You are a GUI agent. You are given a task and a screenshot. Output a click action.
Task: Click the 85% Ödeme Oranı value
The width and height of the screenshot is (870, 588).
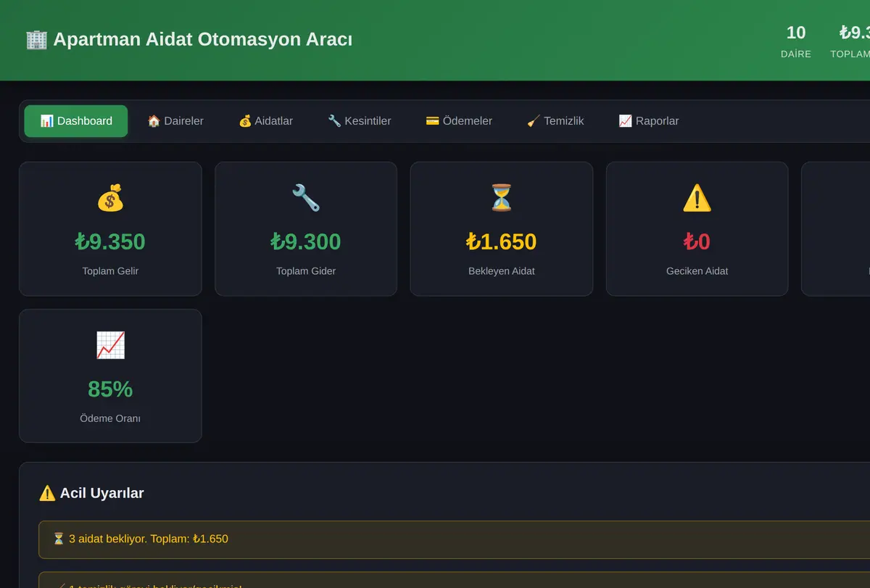click(110, 389)
